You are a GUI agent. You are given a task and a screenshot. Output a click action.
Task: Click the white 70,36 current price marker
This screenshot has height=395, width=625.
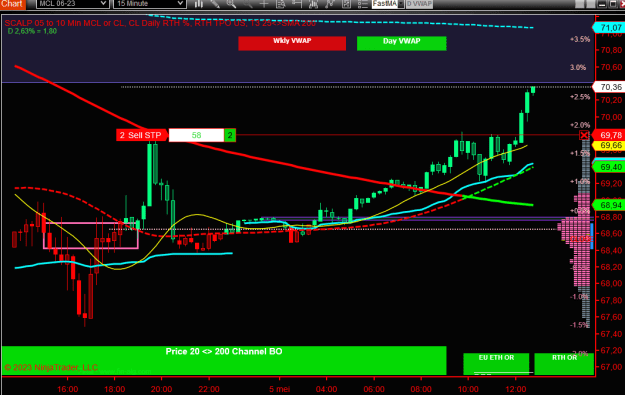click(x=609, y=87)
